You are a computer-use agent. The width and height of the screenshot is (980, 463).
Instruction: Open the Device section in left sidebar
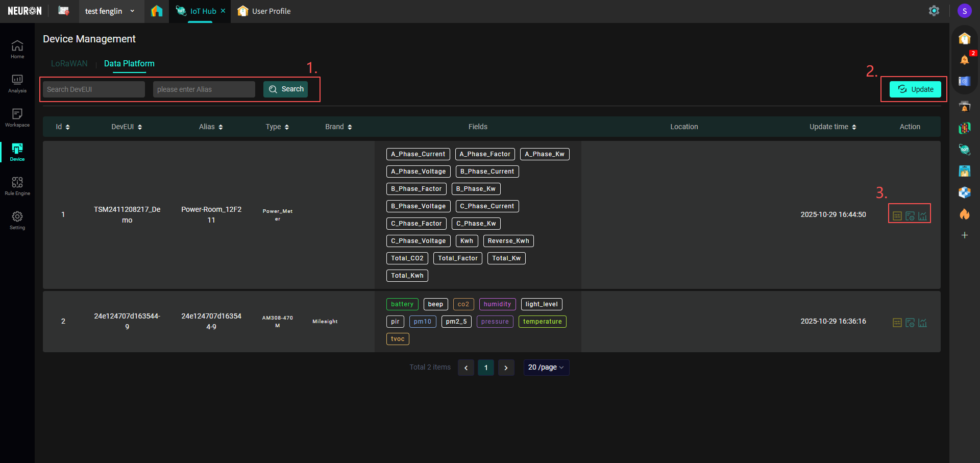coord(17,152)
